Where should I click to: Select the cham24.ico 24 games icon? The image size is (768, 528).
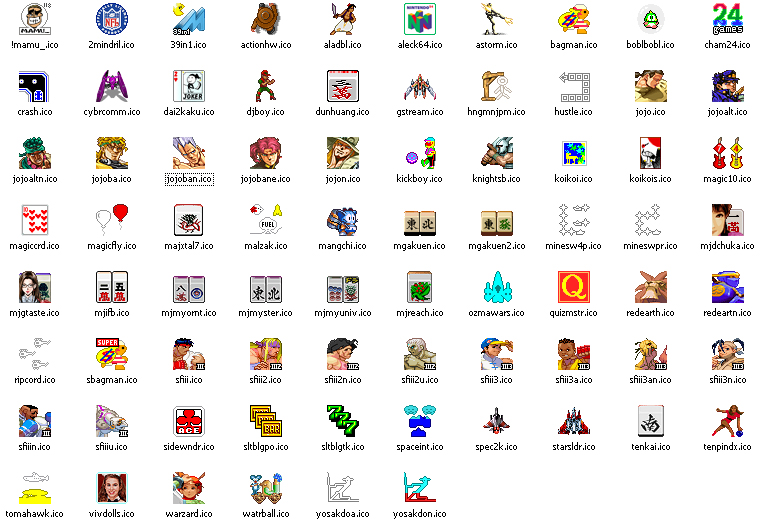point(727,19)
